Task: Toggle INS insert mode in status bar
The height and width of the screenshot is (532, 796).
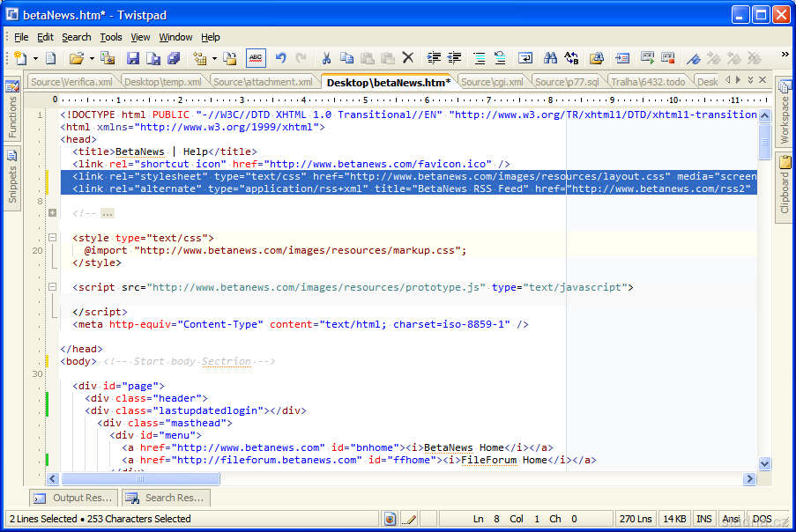Action: click(704, 519)
